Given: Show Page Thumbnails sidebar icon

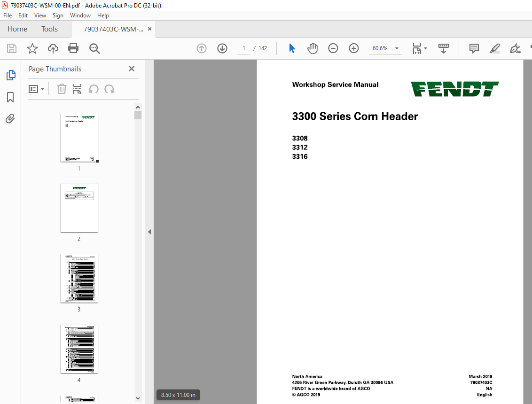Looking at the screenshot, I should [x=10, y=75].
